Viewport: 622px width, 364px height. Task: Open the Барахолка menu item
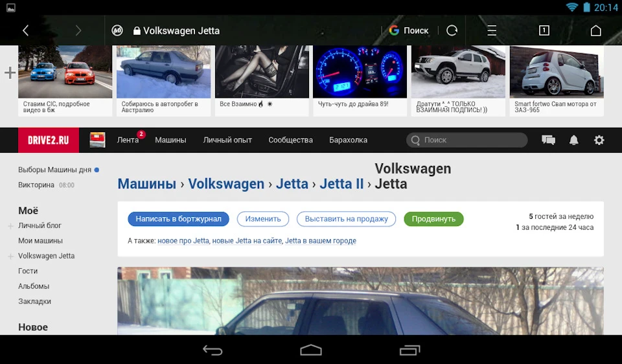point(349,140)
